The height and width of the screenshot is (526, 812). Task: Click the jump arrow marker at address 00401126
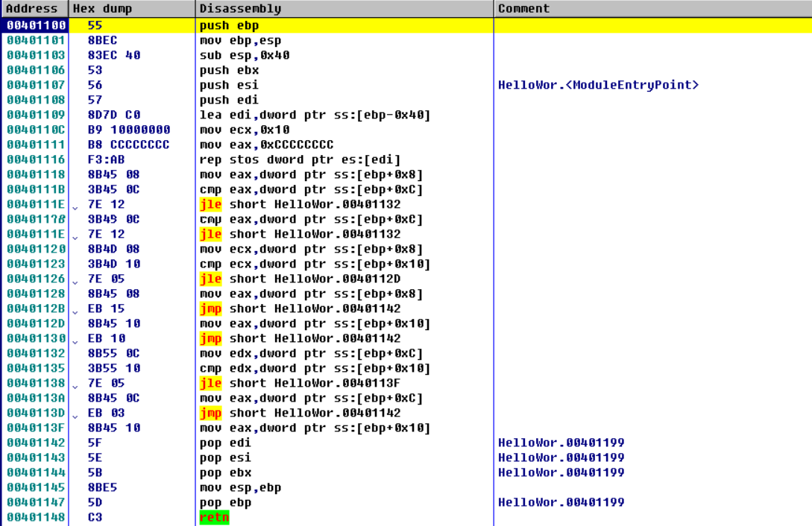(x=75, y=280)
